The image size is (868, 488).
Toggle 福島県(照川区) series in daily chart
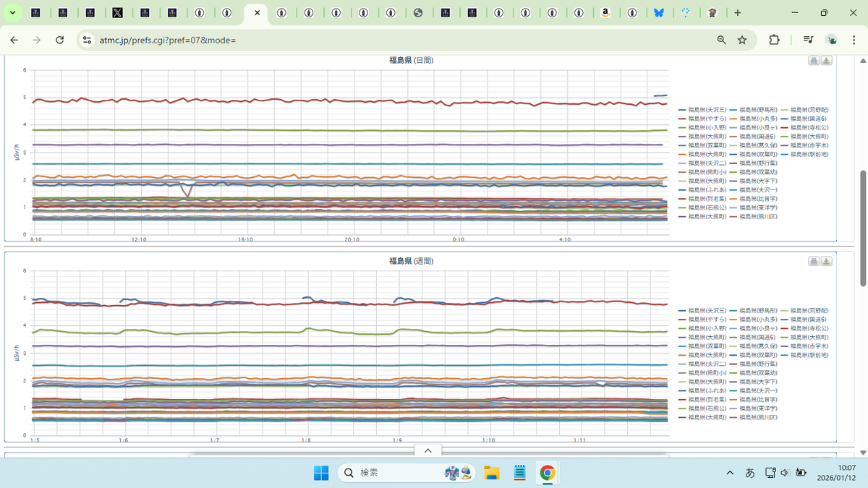[x=754, y=216]
